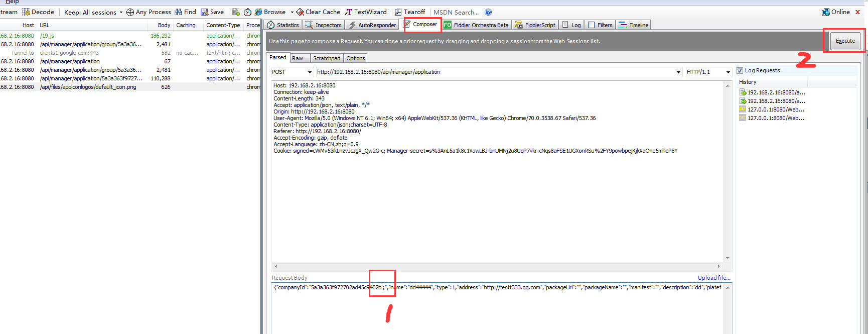Expand the request URL history dropdown arrow
868x334 pixels.
[x=678, y=72]
